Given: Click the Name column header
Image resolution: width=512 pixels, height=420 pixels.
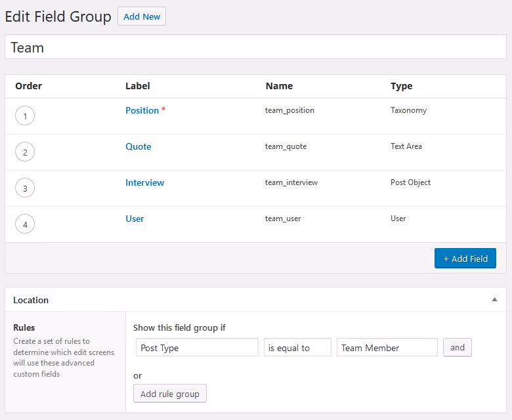Looking at the screenshot, I should 279,86.
